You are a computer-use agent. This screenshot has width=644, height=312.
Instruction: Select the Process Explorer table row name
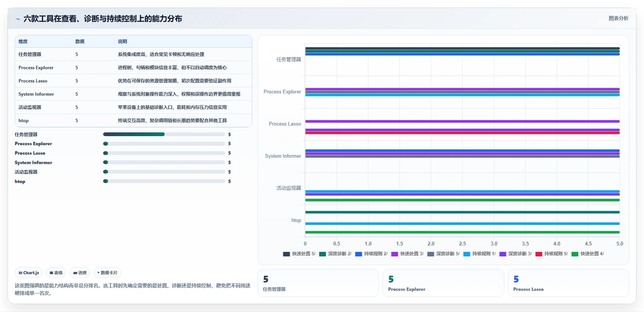pyautogui.click(x=36, y=68)
